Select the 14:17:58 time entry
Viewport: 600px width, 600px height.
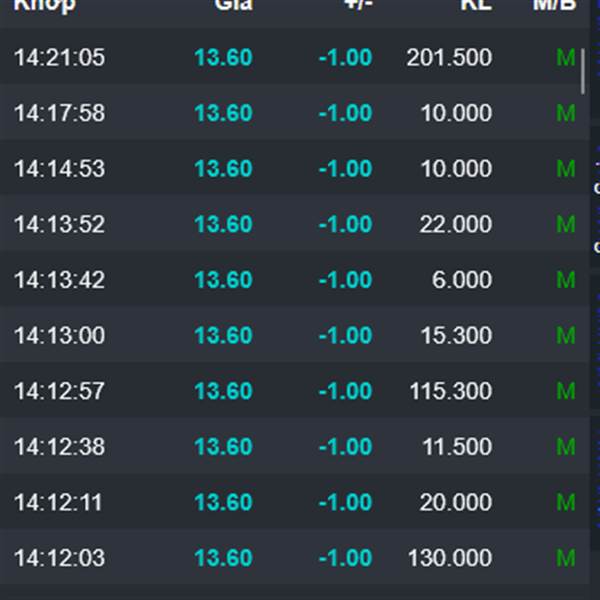pos(59,113)
